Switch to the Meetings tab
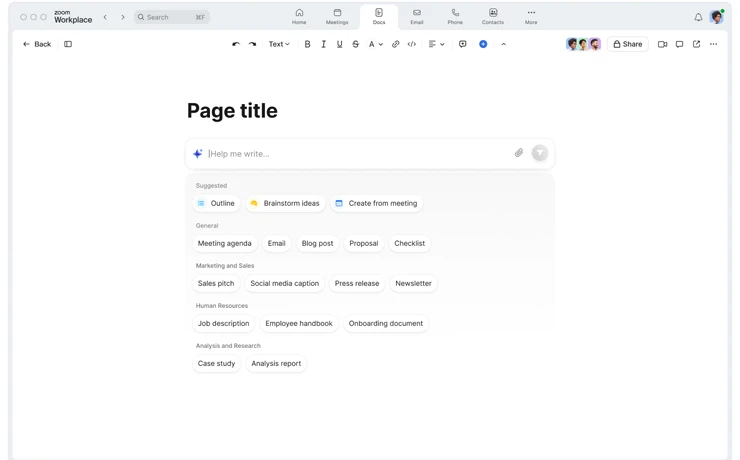 coord(337,17)
